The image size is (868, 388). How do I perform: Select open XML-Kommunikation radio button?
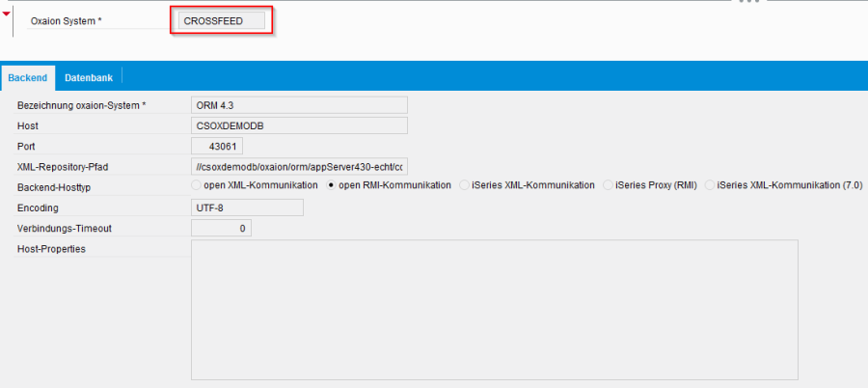click(196, 185)
